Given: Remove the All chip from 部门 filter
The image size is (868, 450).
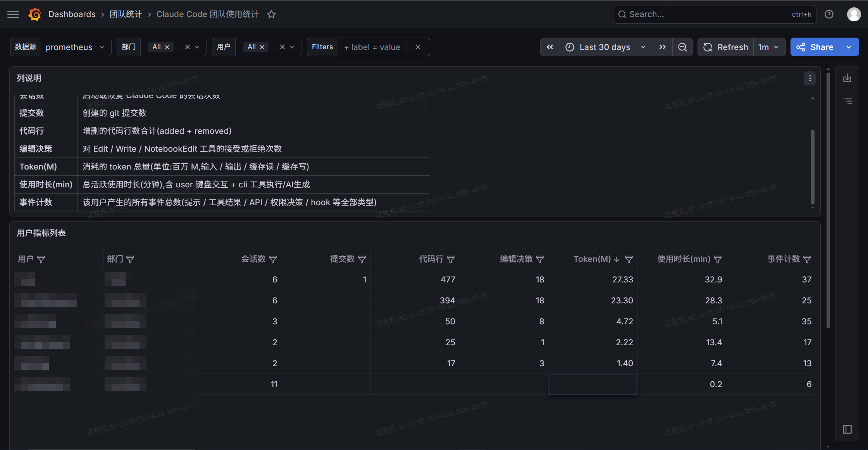Looking at the screenshot, I should pos(167,47).
